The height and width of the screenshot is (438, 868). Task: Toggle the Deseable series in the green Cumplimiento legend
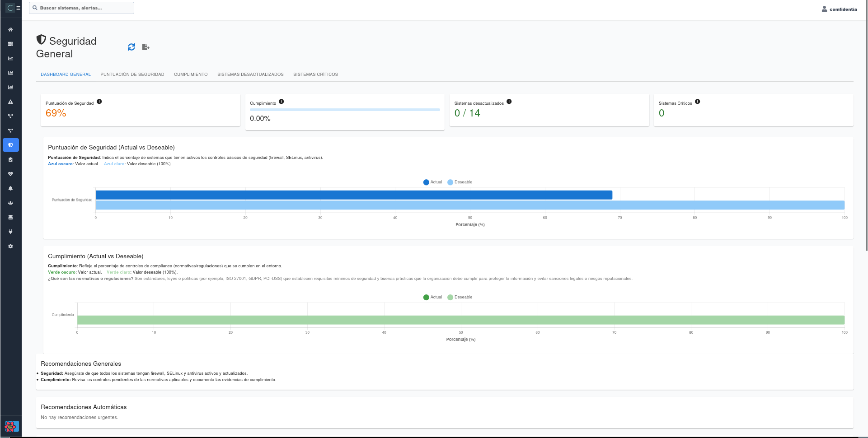pyautogui.click(x=460, y=297)
